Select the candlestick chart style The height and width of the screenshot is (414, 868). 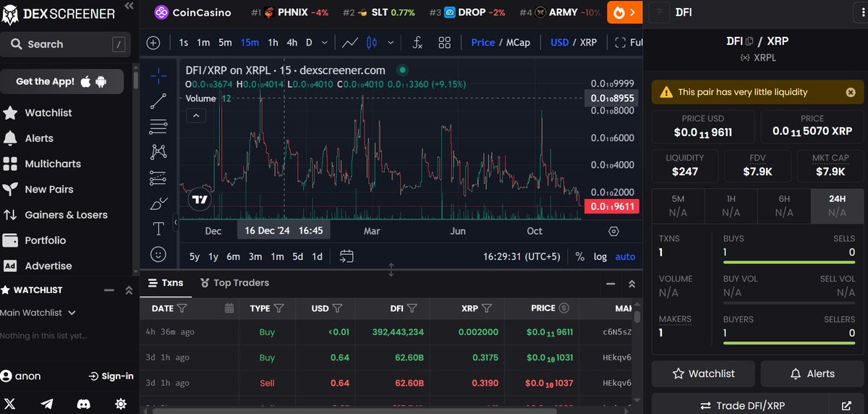373,43
